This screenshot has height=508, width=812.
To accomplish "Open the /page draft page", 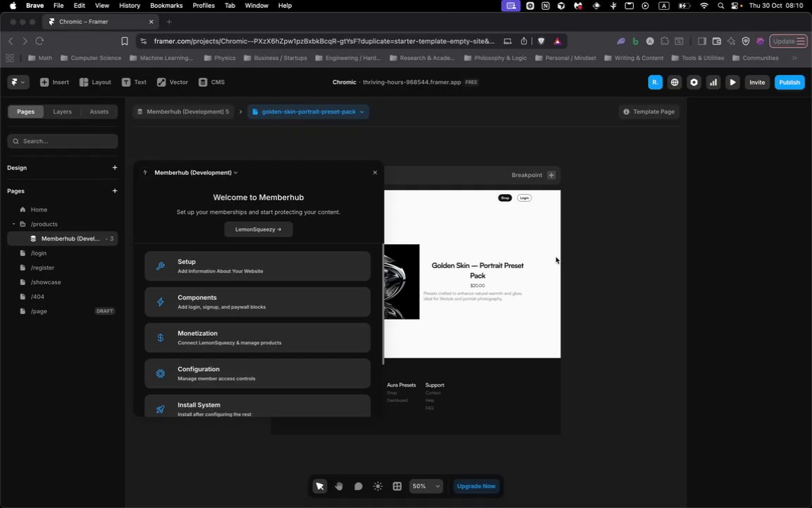I will [x=63, y=311].
